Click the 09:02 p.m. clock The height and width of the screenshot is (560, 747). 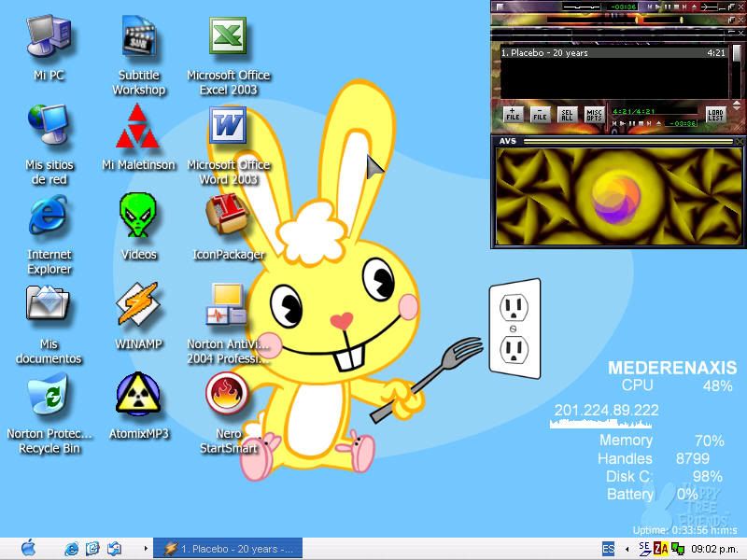click(714, 549)
